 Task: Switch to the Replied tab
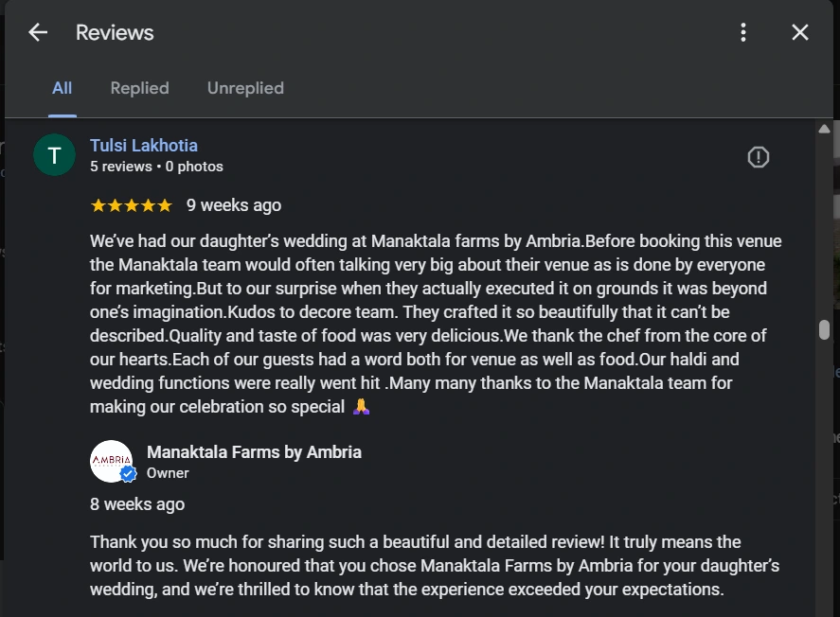point(139,88)
